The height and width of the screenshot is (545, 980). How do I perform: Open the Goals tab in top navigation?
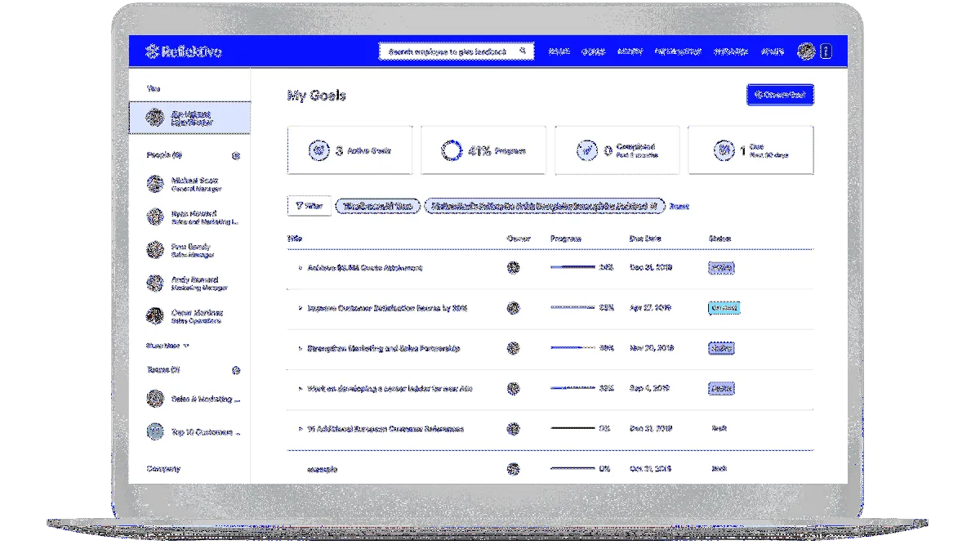click(x=593, y=51)
